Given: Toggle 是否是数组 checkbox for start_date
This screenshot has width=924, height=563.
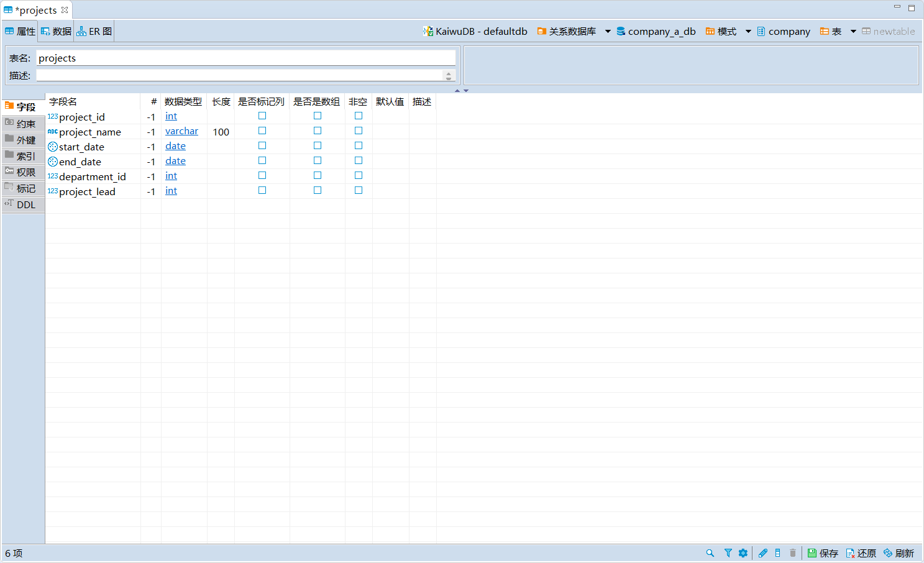Looking at the screenshot, I should (318, 146).
